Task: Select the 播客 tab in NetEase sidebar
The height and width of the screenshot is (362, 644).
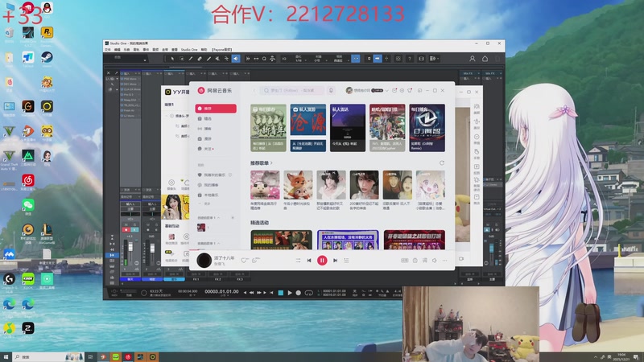Action: 216,129
